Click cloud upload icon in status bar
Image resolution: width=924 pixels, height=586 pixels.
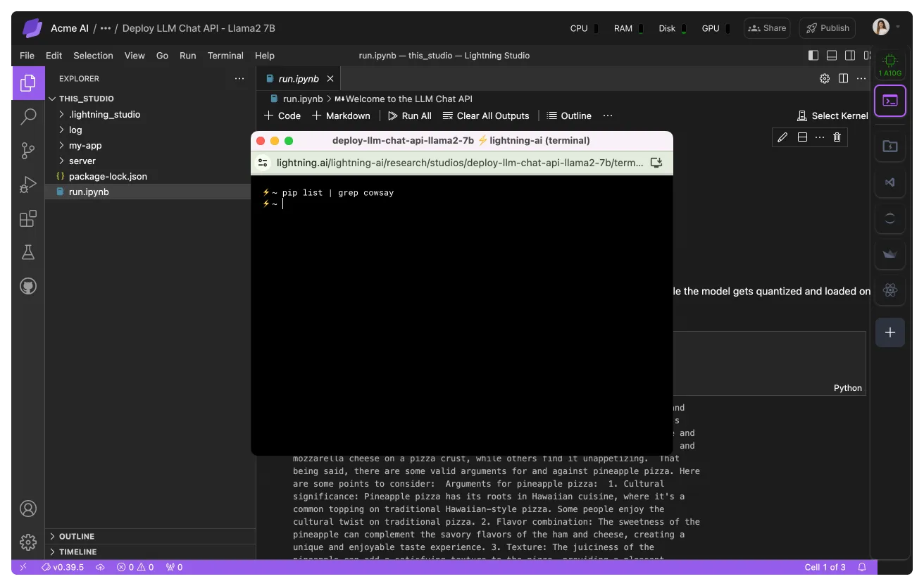(101, 567)
